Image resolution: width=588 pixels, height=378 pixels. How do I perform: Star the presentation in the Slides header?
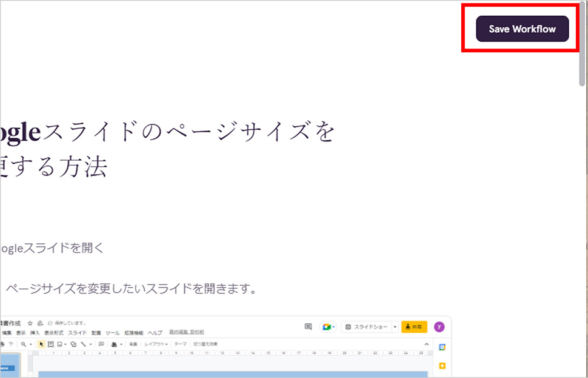click(30, 323)
